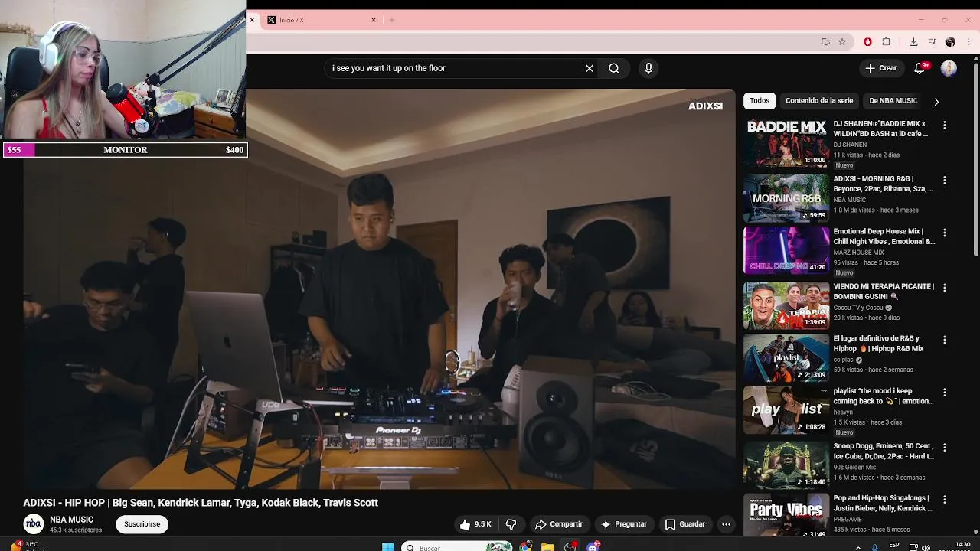980x551 pixels.
Task: Open media controls icon in browser toolbar
Action: click(932, 42)
